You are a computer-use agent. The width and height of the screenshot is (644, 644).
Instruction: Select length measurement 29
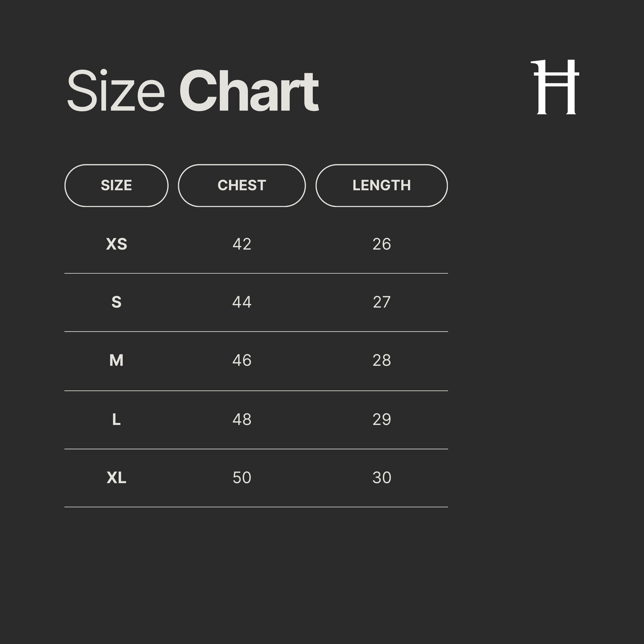(x=382, y=419)
